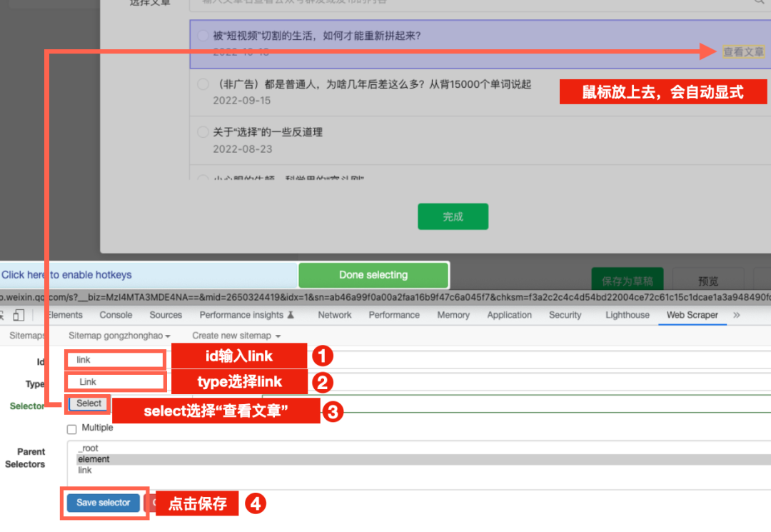Click the 查看文章 link
The width and height of the screenshot is (771, 532).
743,52
